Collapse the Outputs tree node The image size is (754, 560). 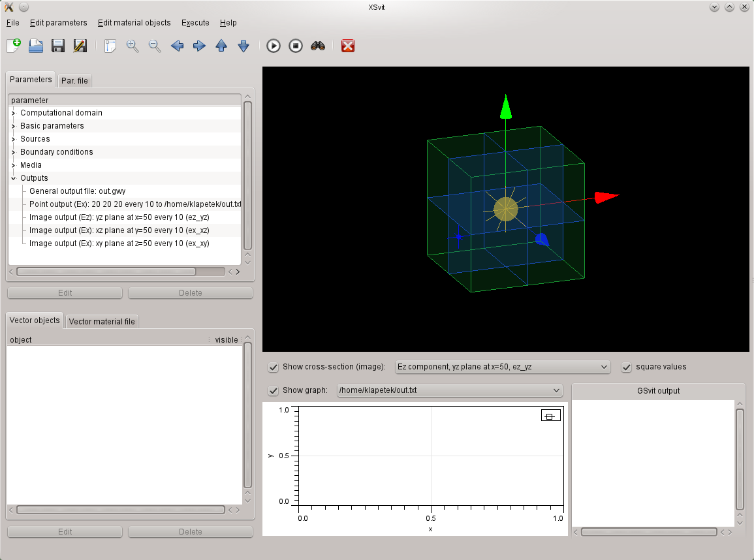pyautogui.click(x=13, y=178)
